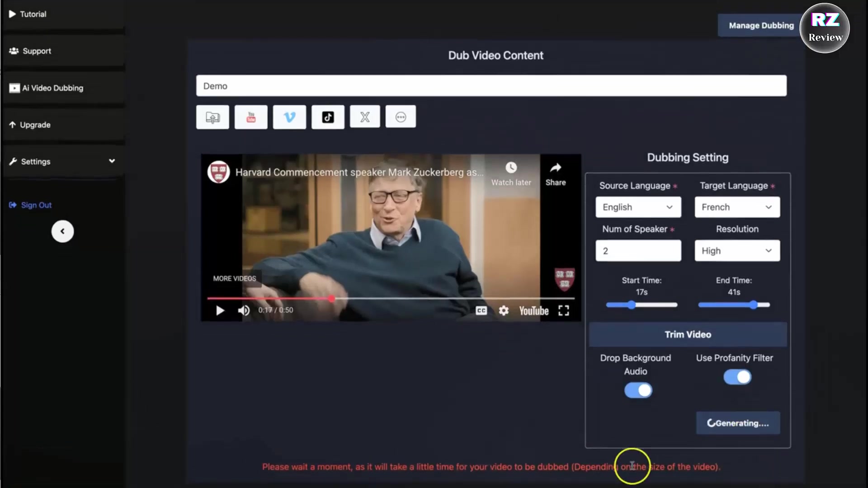Click the more sources ellipsis icon

401,117
